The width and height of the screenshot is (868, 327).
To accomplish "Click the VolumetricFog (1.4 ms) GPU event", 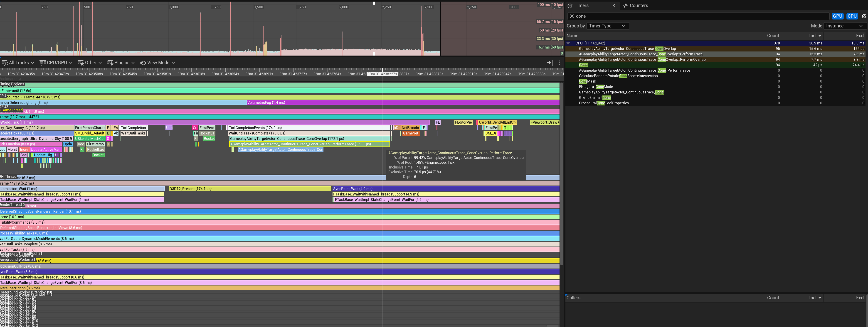I will pos(403,102).
